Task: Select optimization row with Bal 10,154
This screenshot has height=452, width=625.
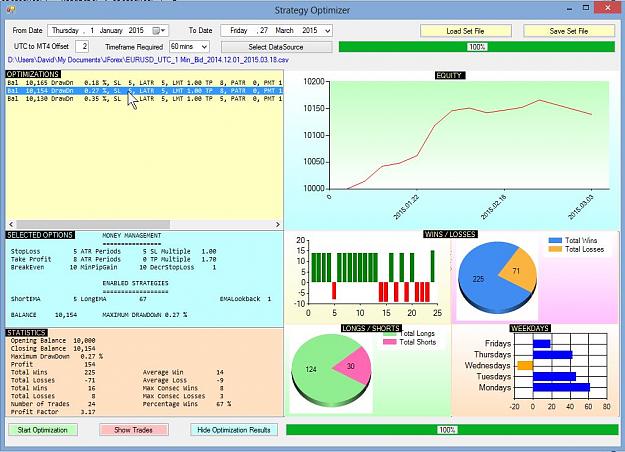Action: 144,91
